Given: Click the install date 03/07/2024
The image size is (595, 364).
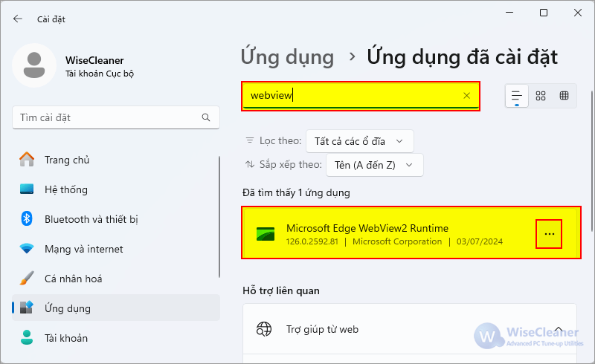Looking at the screenshot, I should coord(480,241).
